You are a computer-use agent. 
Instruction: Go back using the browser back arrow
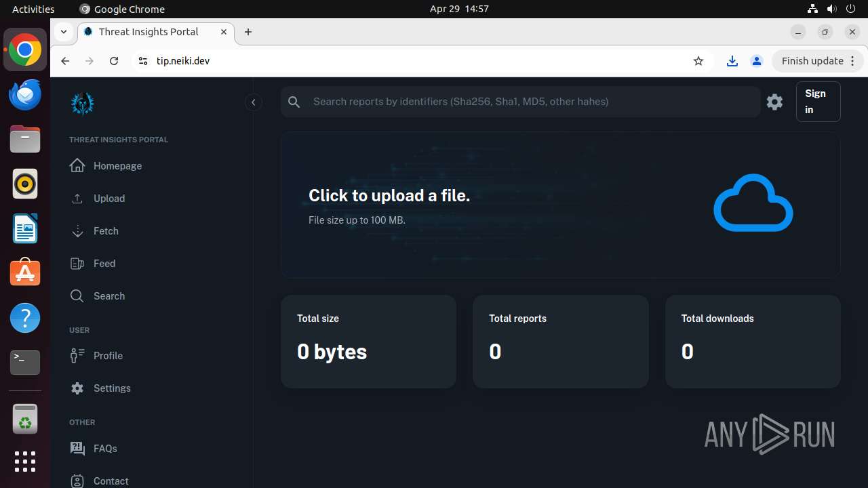(65, 61)
